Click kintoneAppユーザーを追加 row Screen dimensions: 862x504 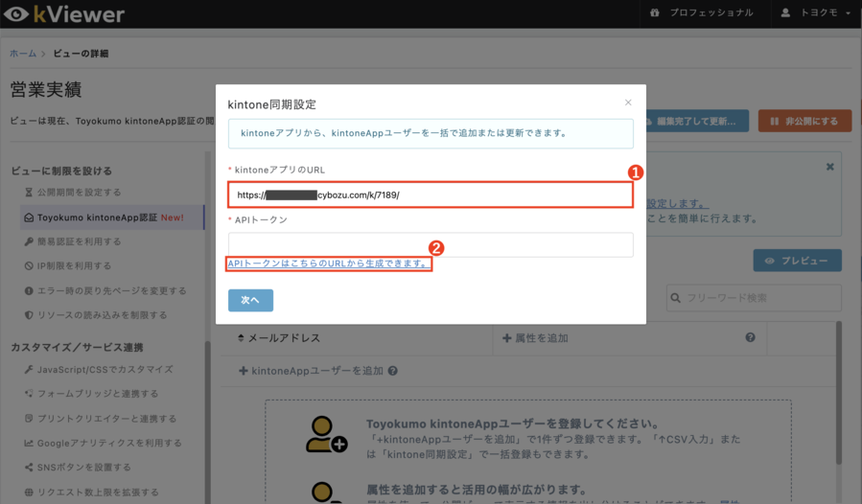tap(312, 371)
